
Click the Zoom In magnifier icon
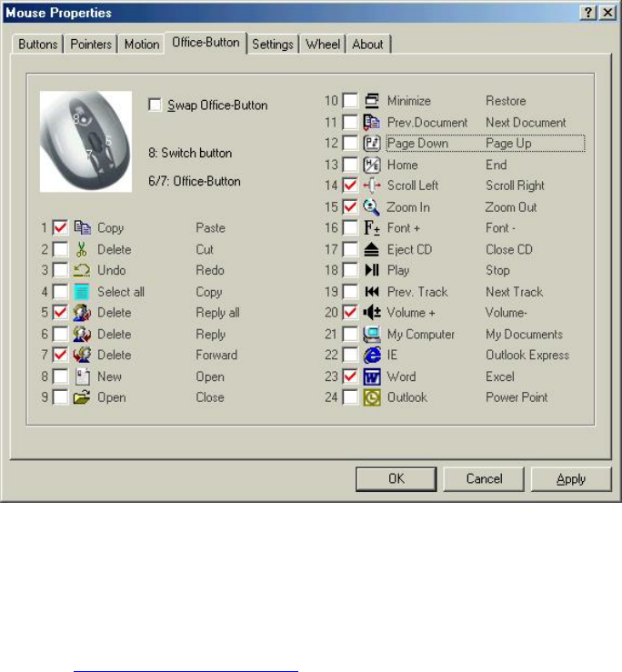point(372,207)
